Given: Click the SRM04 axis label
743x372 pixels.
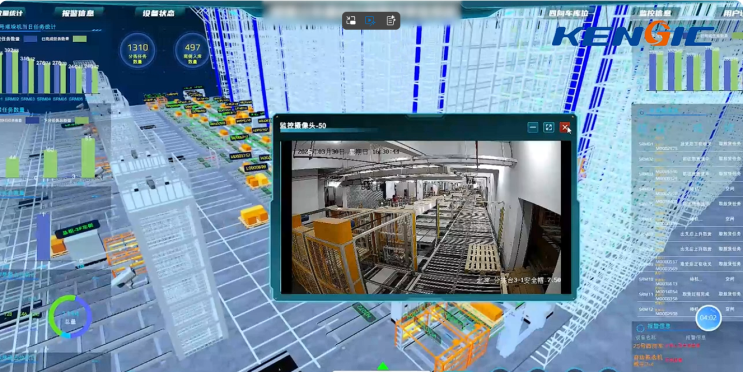Looking at the screenshot, I should 44,99.
